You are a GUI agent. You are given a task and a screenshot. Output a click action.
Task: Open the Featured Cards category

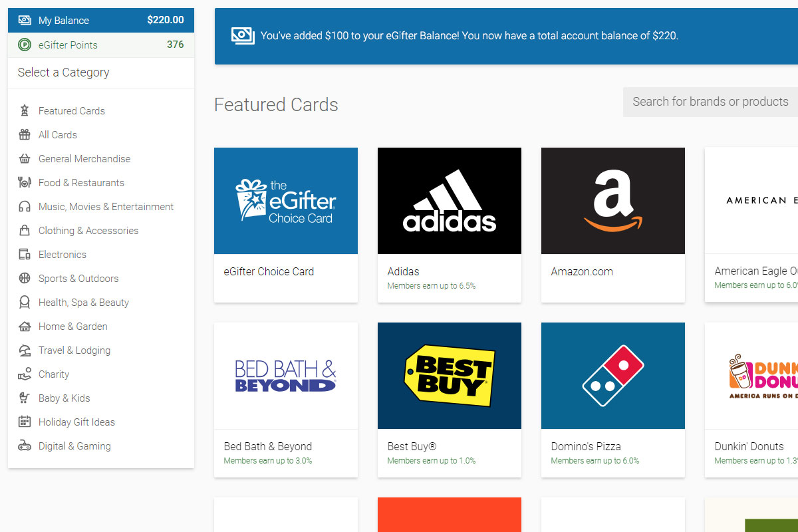point(72,111)
